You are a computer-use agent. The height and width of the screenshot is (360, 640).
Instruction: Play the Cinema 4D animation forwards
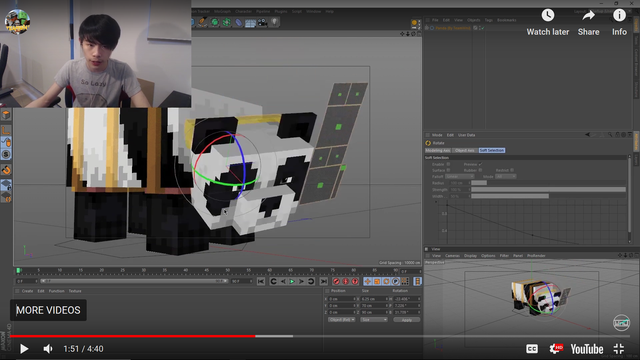click(292, 281)
